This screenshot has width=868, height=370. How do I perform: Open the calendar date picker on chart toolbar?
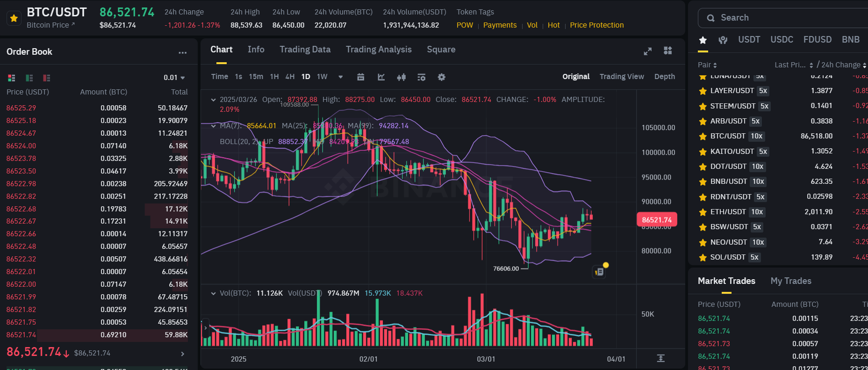tap(361, 77)
